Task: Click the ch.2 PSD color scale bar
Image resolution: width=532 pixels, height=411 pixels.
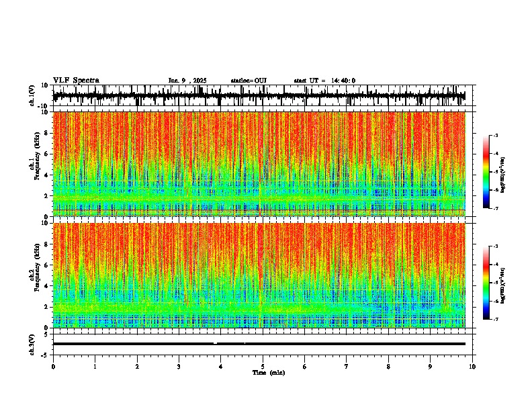Action: pyautogui.click(x=486, y=283)
